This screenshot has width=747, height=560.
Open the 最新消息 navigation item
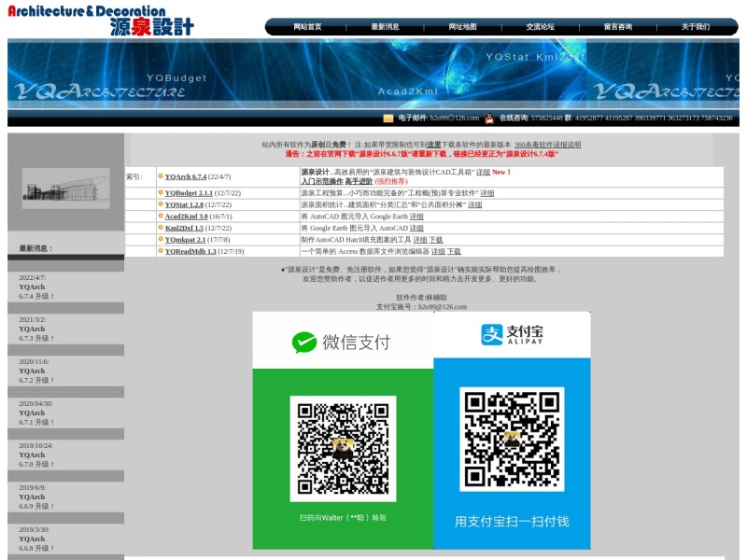(x=385, y=27)
